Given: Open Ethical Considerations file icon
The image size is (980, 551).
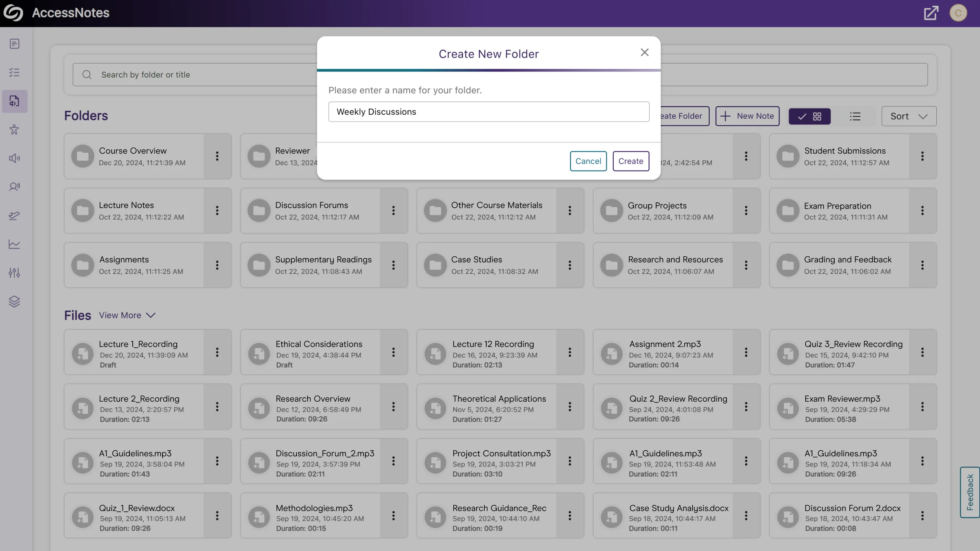Looking at the screenshot, I should coord(259,353).
